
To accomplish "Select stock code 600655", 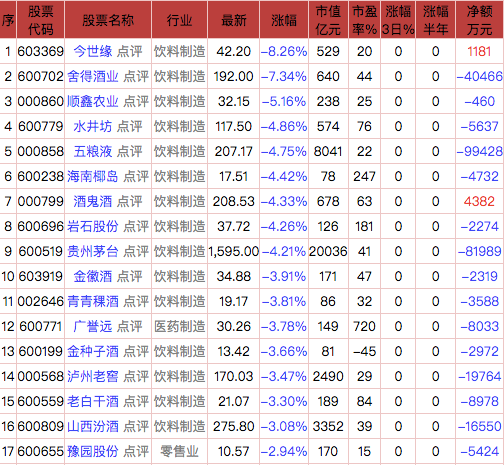I will click(x=41, y=451).
